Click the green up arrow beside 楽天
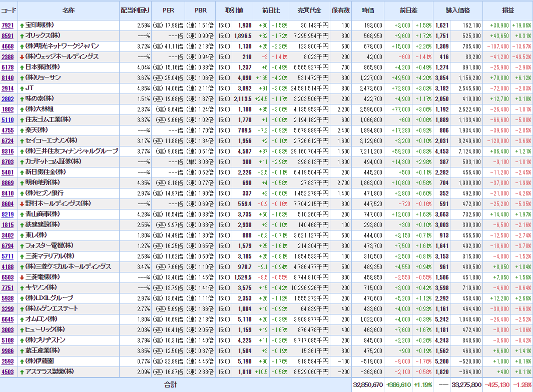 [22, 130]
